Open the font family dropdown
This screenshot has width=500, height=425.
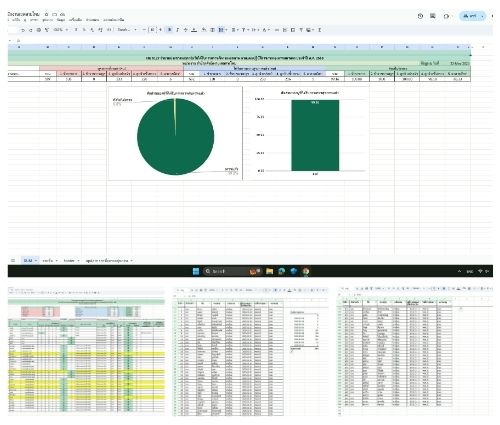pos(127,30)
